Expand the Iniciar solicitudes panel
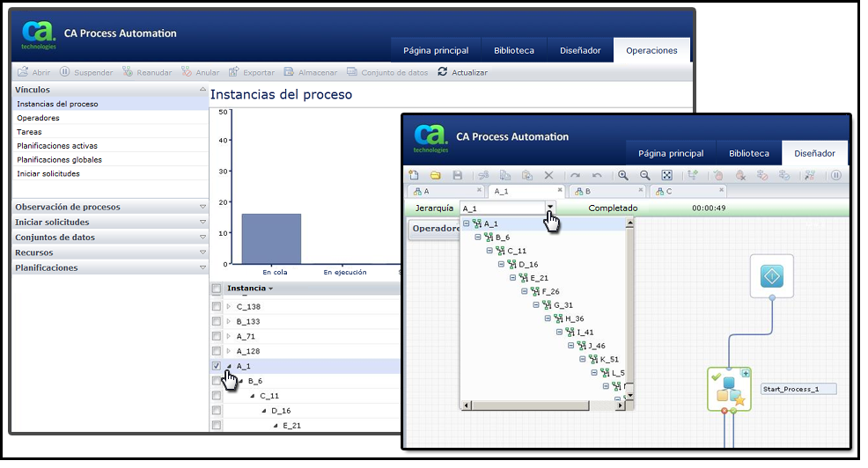The width and height of the screenshot is (868, 468). (x=202, y=222)
